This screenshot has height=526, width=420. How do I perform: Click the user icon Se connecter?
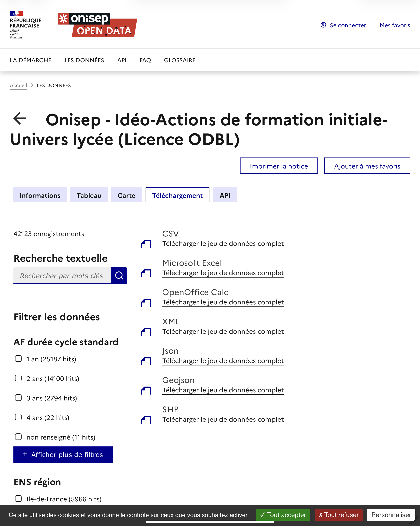(x=323, y=25)
